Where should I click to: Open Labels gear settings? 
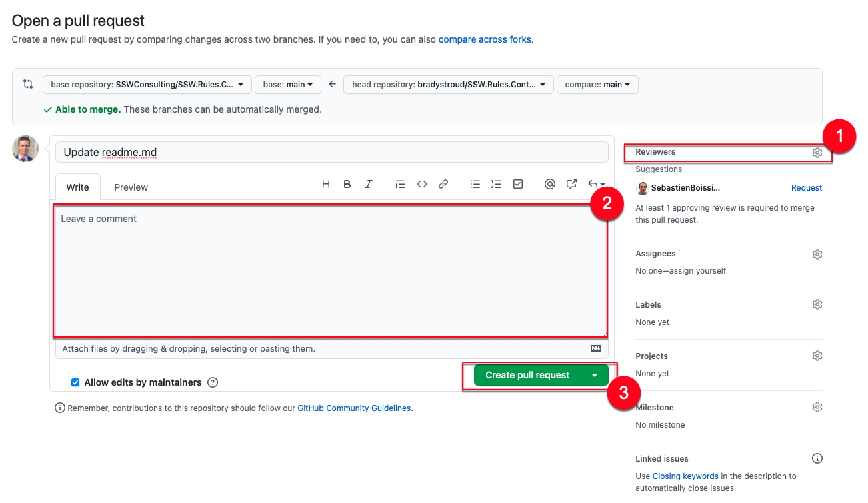817,304
